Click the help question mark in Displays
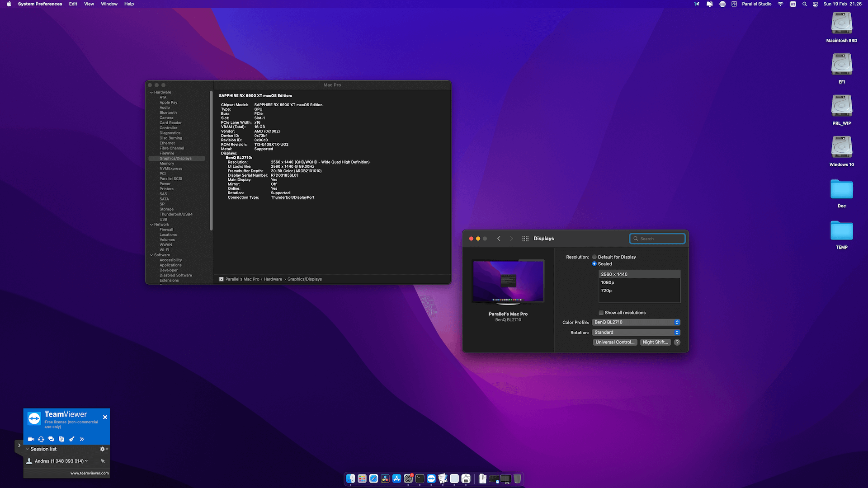 click(677, 342)
